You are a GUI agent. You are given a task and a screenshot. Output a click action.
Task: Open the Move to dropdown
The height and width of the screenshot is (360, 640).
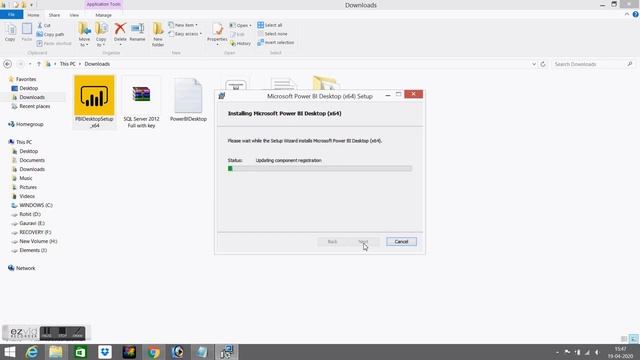(84, 35)
